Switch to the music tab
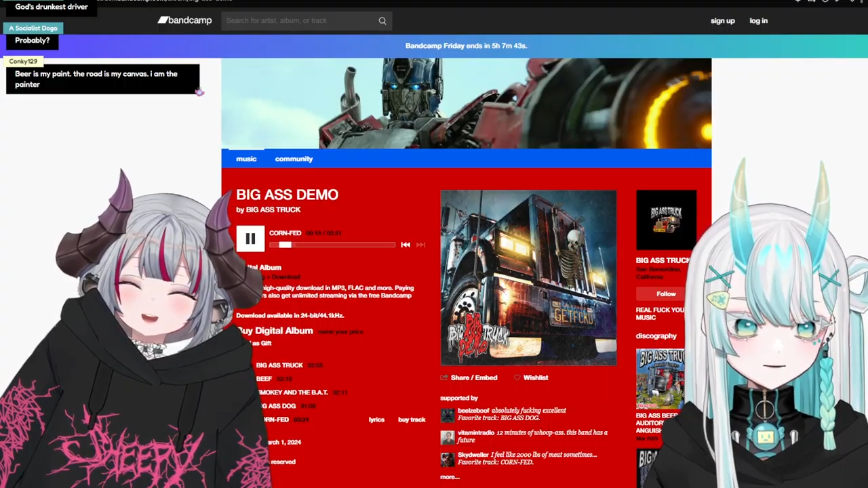Image resolution: width=868 pixels, height=488 pixels. click(x=246, y=159)
